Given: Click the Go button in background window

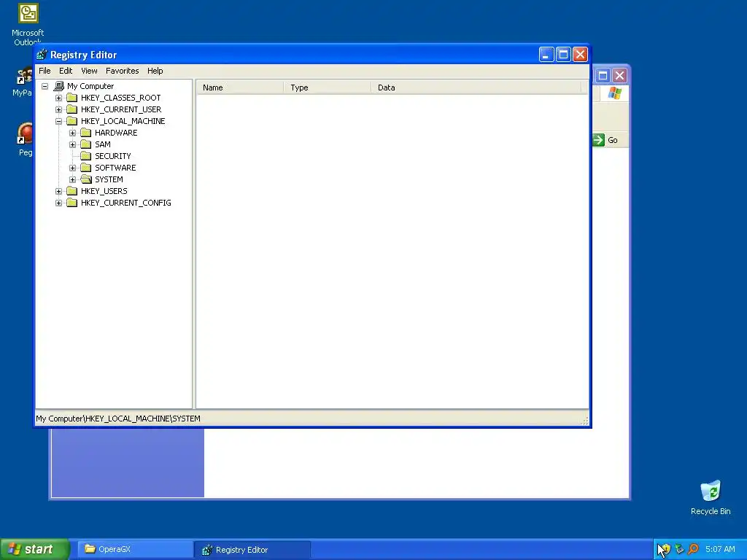Looking at the screenshot, I should (605, 140).
